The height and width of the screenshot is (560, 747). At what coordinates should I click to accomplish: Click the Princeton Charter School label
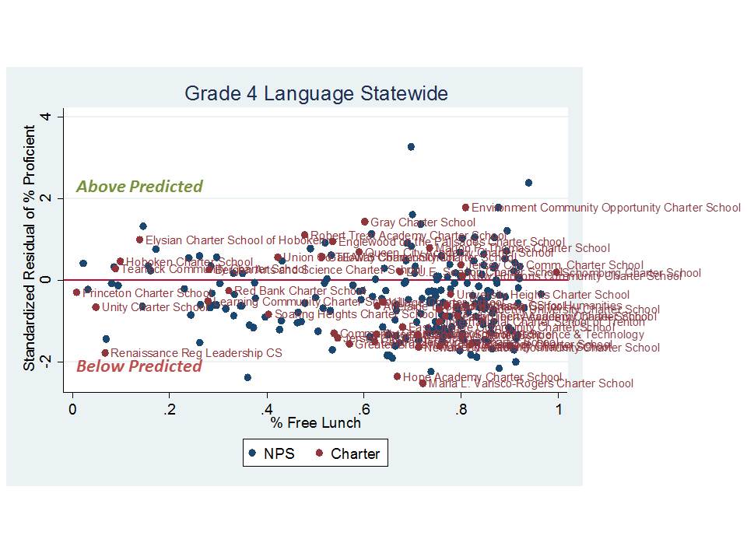click(146, 293)
